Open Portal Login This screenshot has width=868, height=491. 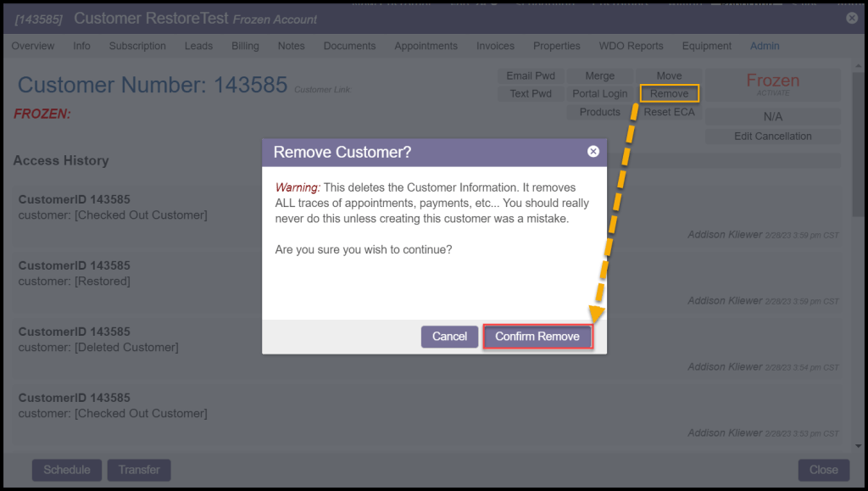click(599, 94)
